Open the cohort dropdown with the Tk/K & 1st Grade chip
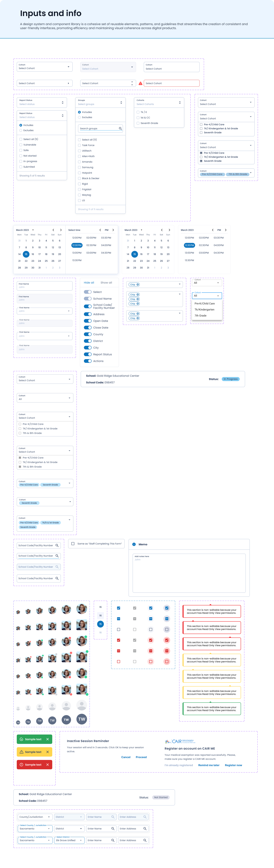Viewport: 274px width, 868px height. [45, 524]
